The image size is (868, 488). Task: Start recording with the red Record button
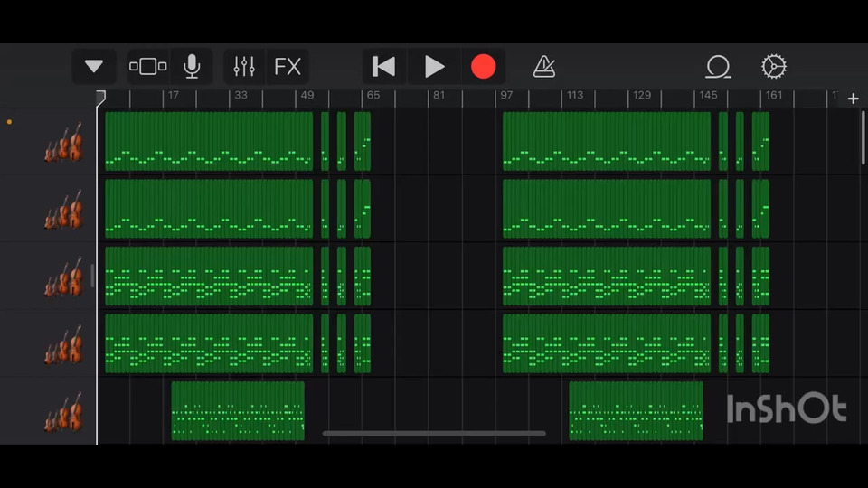pyautogui.click(x=483, y=66)
